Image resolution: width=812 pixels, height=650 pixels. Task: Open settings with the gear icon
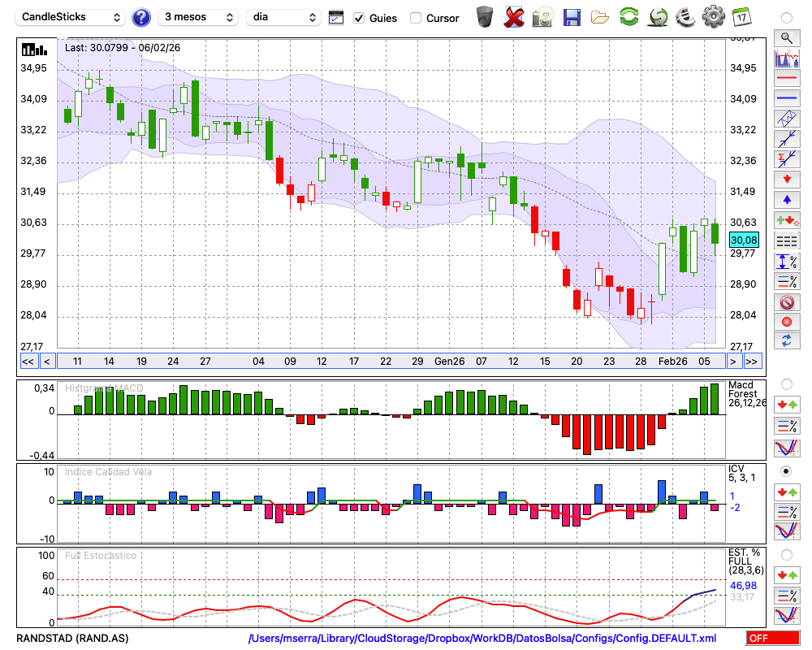point(714,16)
